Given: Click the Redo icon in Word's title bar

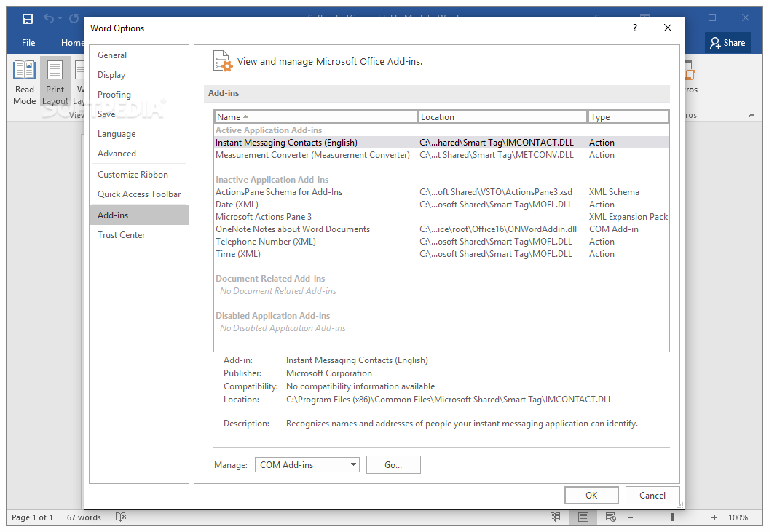Looking at the screenshot, I should coord(74,19).
